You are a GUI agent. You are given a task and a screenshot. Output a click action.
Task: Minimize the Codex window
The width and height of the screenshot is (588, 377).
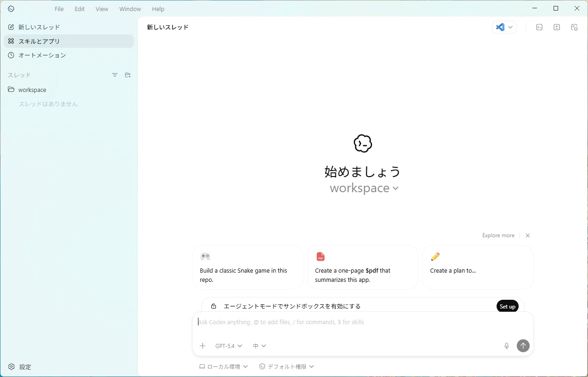point(535,8)
